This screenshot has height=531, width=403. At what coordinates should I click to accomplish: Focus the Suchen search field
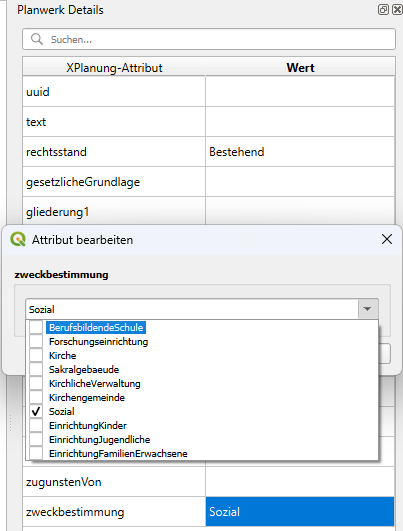click(209, 39)
